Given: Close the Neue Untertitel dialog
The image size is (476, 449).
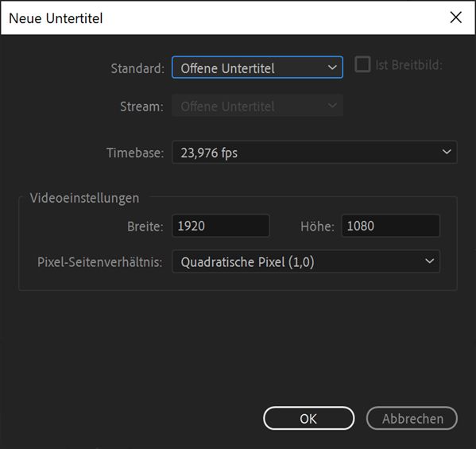Looking at the screenshot, I should coord(455,17).
